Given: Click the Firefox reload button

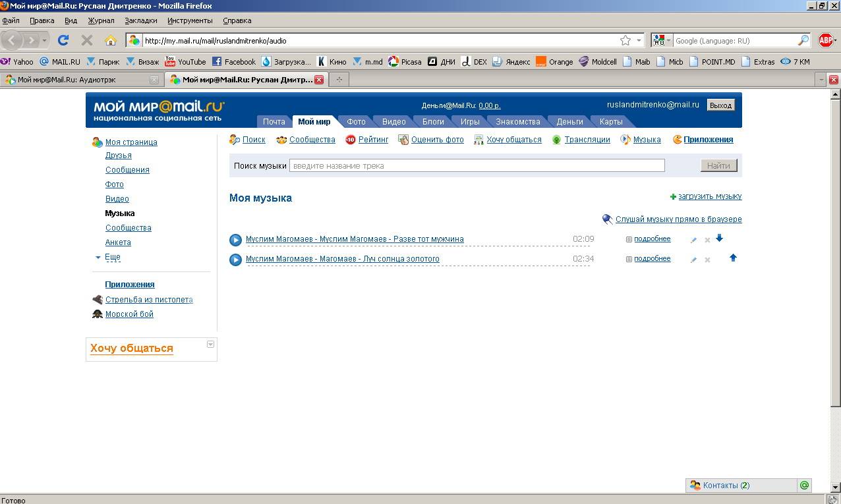Looking at the screenshot, I should pyautogui.click(x=63, y=40).
